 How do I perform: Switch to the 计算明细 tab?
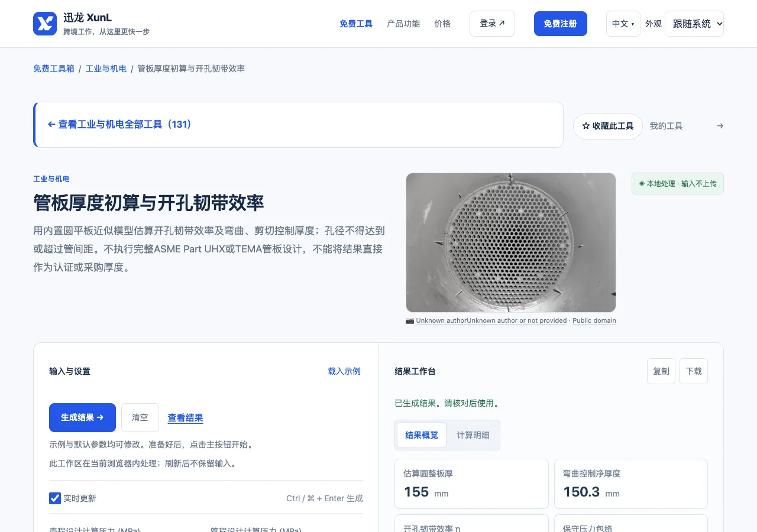point(473,435)
